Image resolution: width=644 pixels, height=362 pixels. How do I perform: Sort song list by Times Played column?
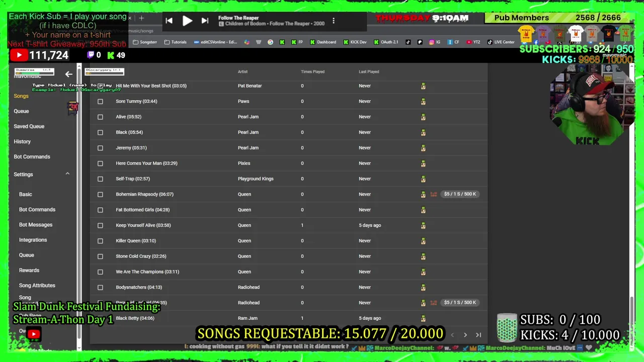tap(312, 72)
